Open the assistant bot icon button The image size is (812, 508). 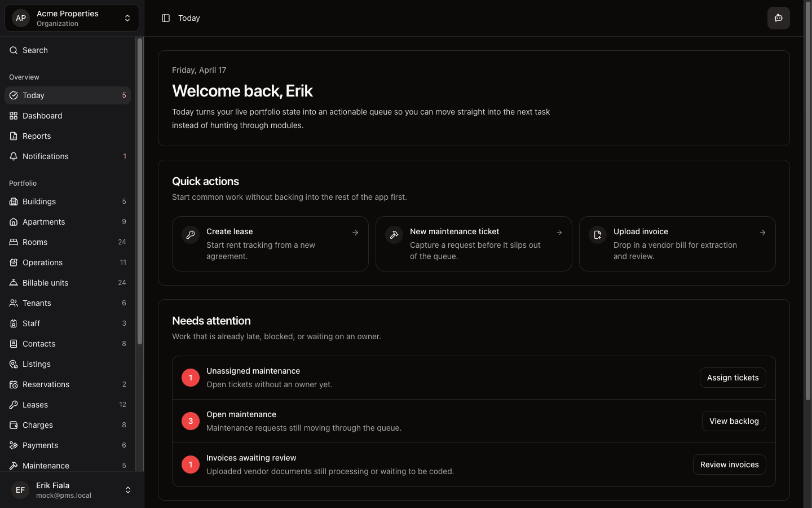pyautogui.click(x=778, y=18)
